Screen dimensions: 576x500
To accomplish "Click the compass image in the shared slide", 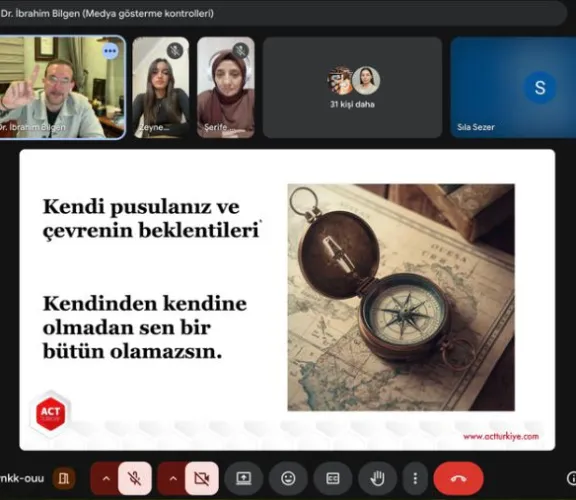I will pyautogui.click(x=401, y=297).
